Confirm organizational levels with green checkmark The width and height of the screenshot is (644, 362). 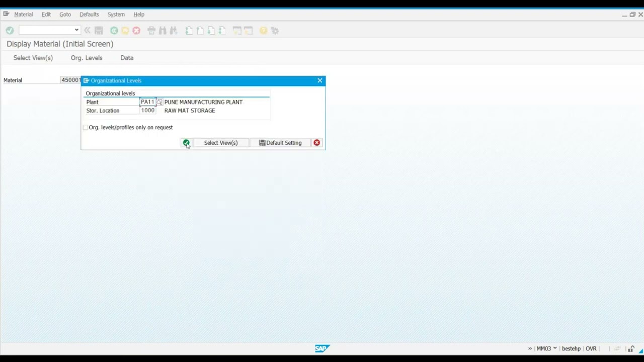186,143
